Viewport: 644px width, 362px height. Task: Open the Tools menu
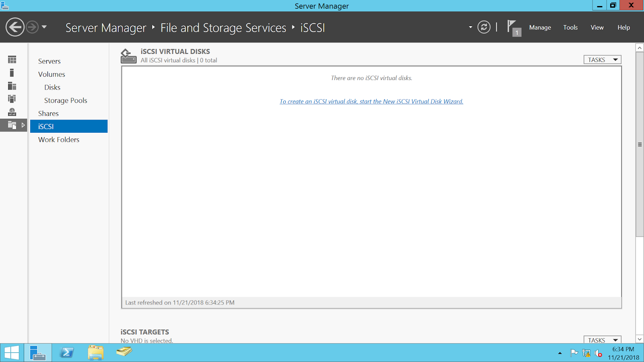[570, 27]
